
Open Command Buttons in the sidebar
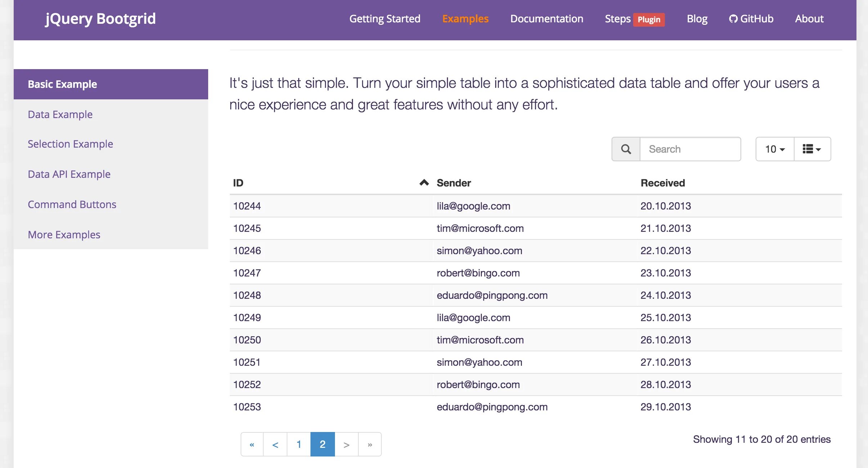[72, 204]
